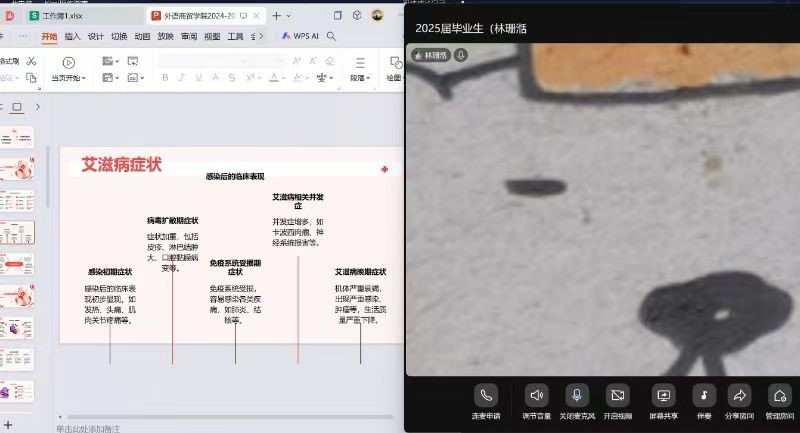Toggle bold formatting in the ribbon
Screen dimensions: 800x433
[165, 78]
